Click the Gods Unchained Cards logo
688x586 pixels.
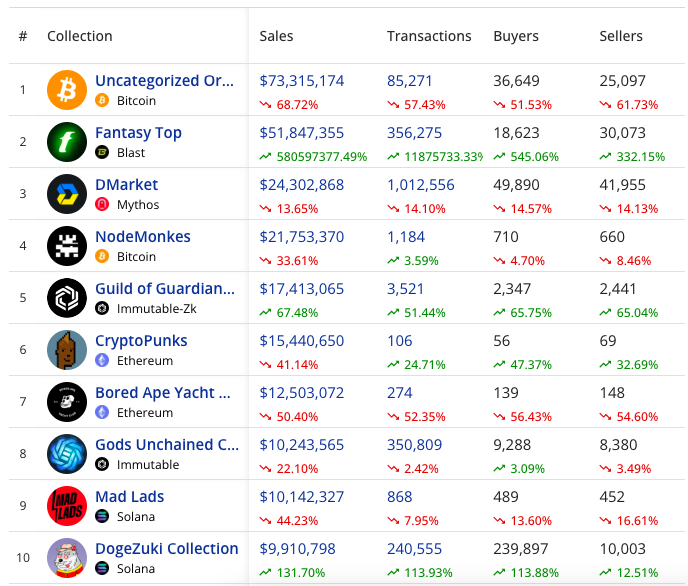[x=67, y=454]
